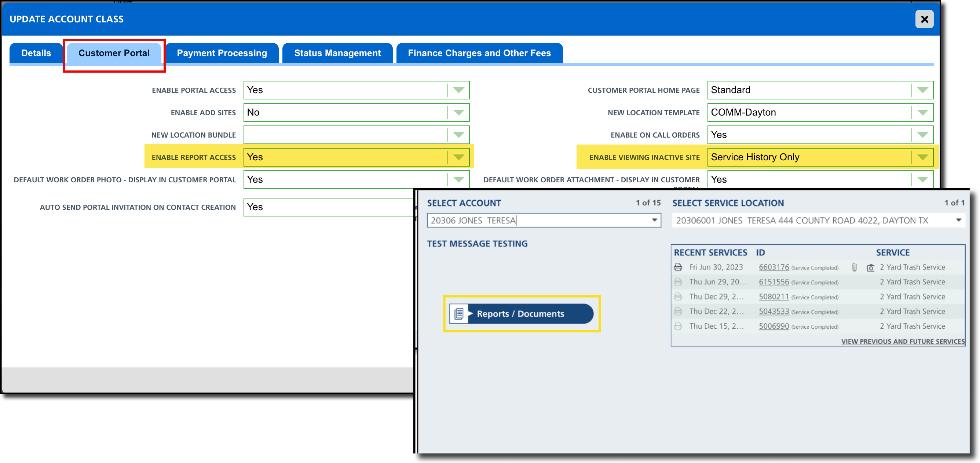The height and width of the screenshot is (463, 980).
Task: Expand Enable Viewing Inactive Site dropdown
Action: (922, 157)
